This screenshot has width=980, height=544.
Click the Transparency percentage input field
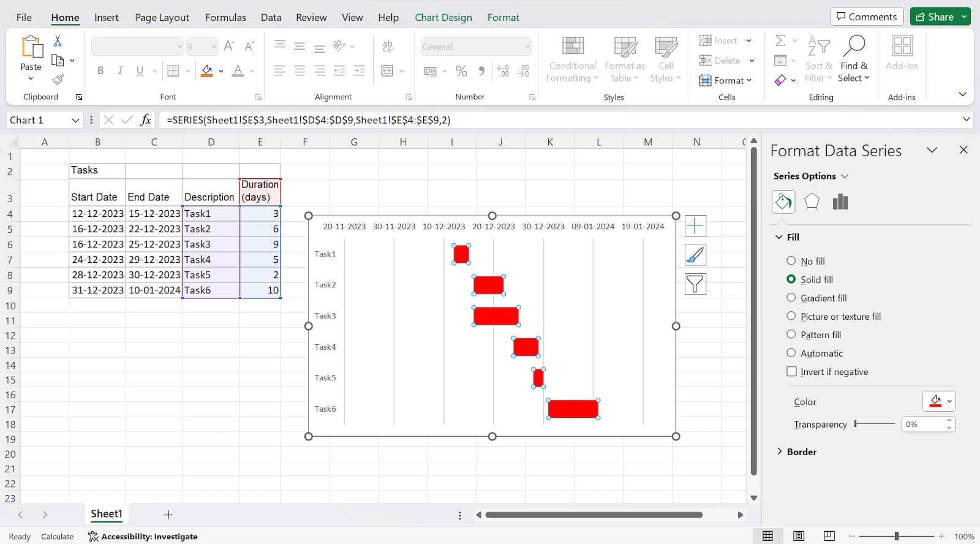(x=923, y=424)
